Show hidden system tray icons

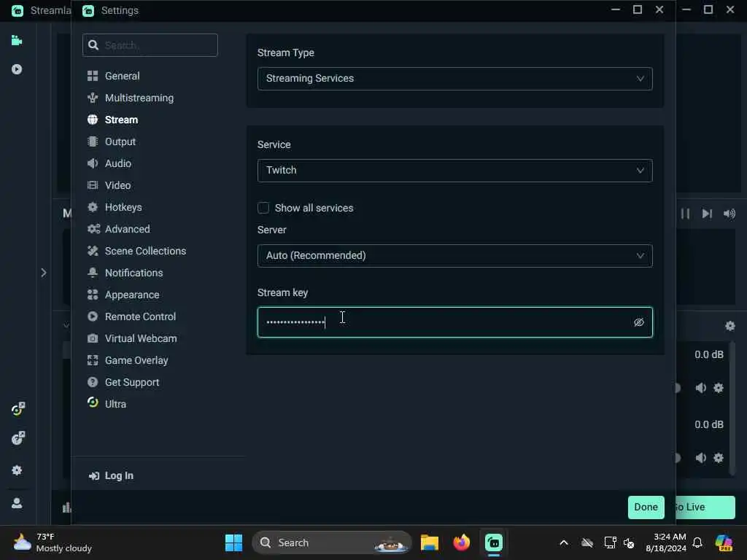tap(564, 543)
